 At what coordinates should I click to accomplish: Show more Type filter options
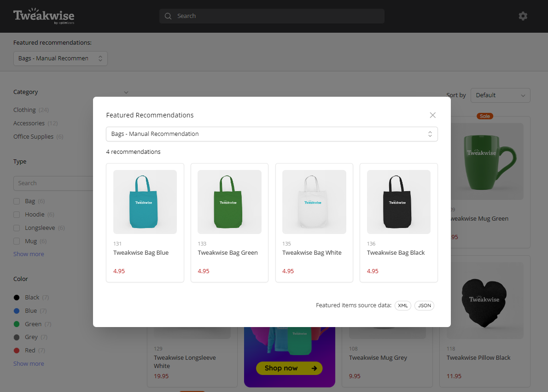[29, 254]
